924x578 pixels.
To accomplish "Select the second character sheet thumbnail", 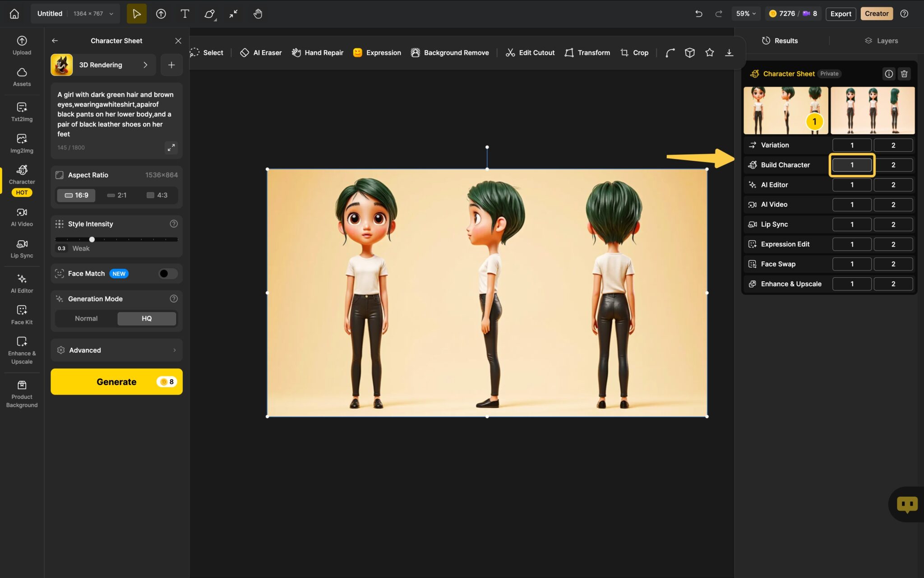I will coord(871,110).
